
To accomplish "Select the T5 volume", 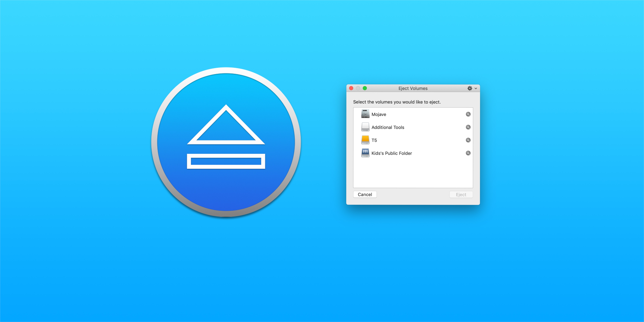I will (411, 140).
